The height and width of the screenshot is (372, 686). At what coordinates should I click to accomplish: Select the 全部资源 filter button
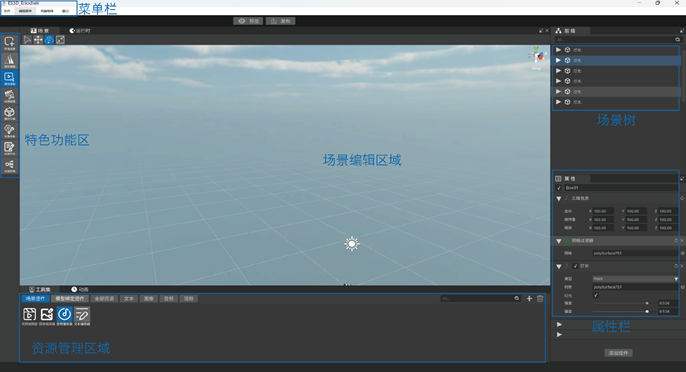tap(104, 298)
